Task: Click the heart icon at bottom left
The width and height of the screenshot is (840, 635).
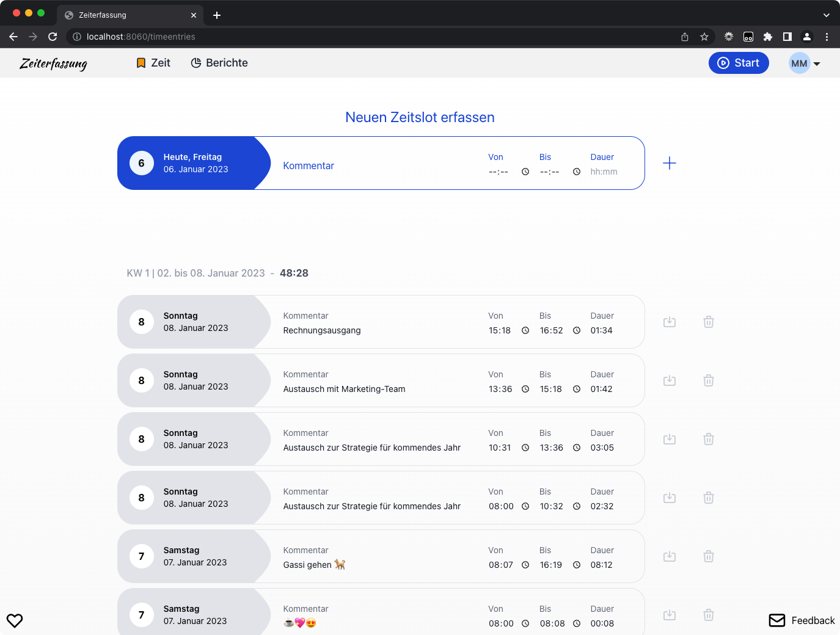Action: (x=15, y=620)
